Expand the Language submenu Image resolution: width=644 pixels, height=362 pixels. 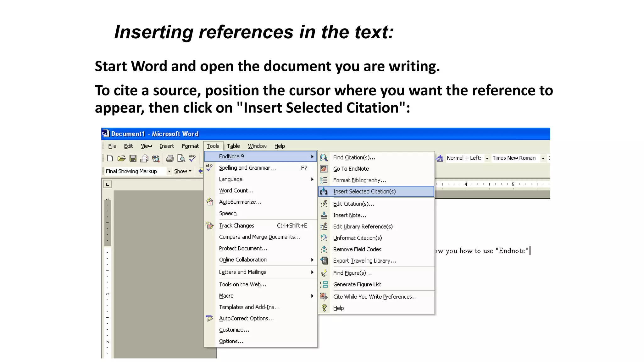click(260, 179)
